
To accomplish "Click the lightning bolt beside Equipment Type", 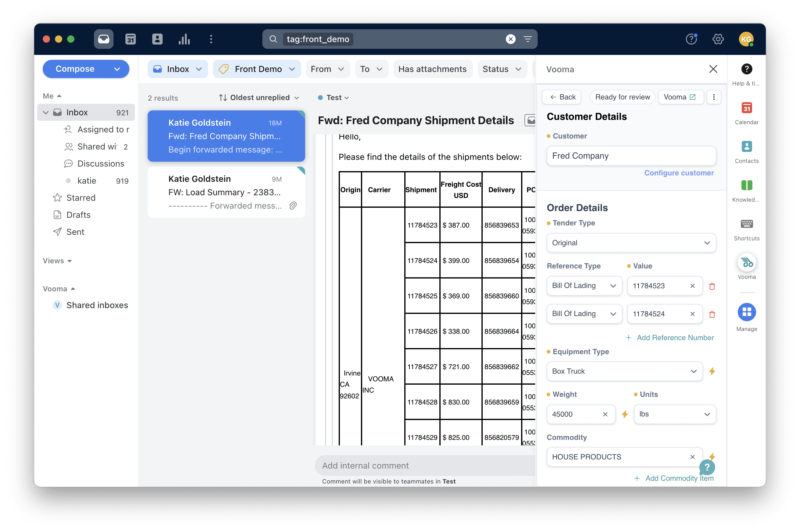I will [712, 371].
